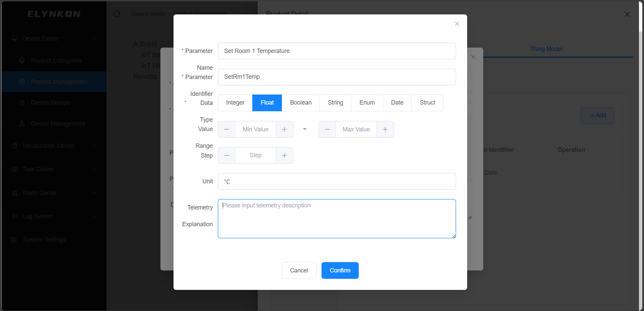Viewport: 644px width, 311px height.
Task: Click the Log System icon
Action: 15,216
